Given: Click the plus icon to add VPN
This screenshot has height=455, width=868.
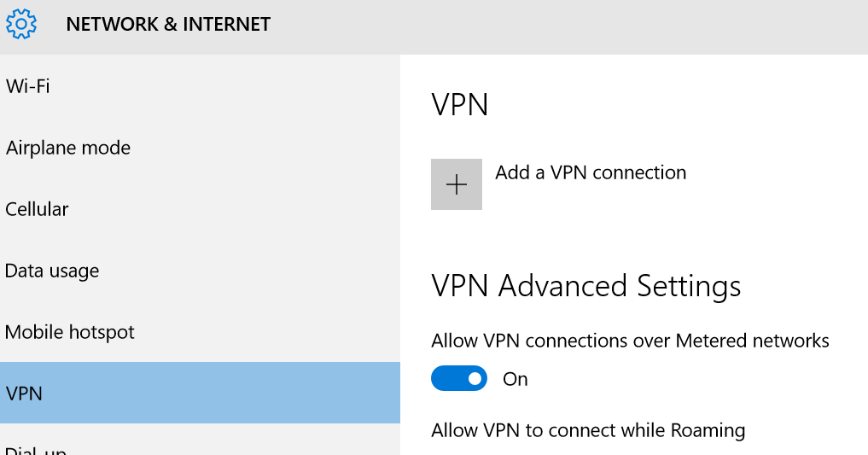Looking at the screenshot, I should 456,184.
